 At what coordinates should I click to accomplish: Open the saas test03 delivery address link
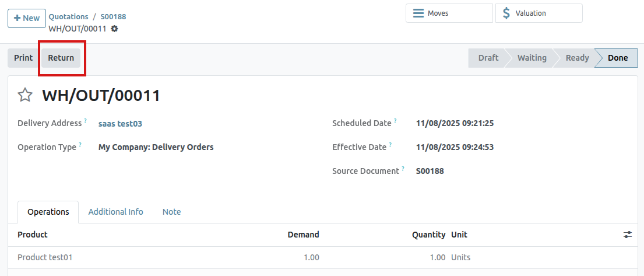[120, 124]
